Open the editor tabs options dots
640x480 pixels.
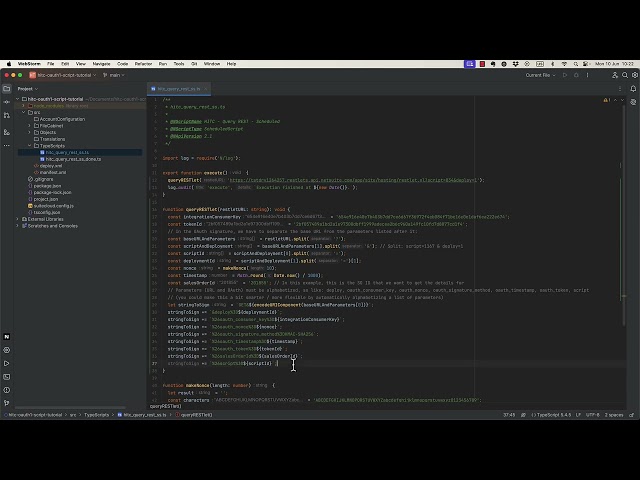pyautogui.click(x=620, y=89)
